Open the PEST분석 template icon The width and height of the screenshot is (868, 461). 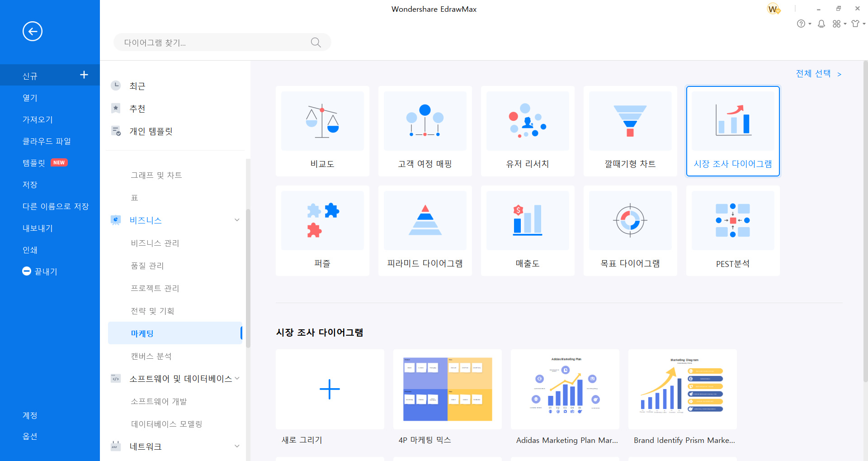(x=732, y=220)
